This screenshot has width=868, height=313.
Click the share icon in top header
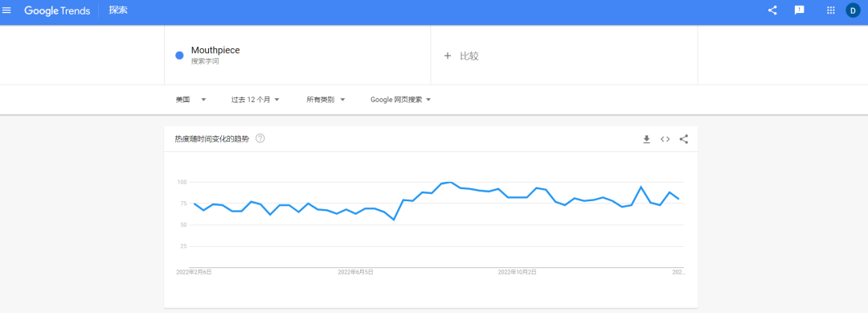point(772,10)
